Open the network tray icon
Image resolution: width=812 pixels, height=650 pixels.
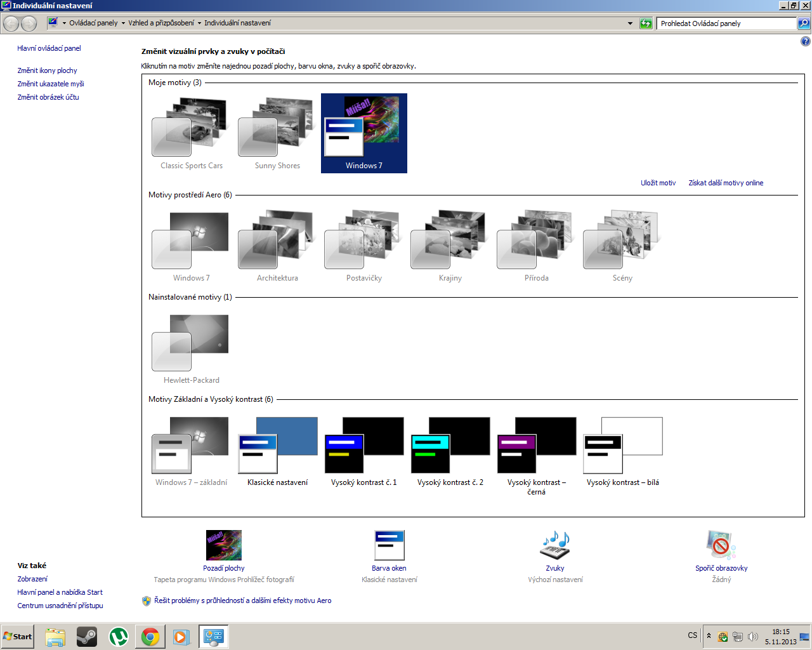tap(738, 637)
